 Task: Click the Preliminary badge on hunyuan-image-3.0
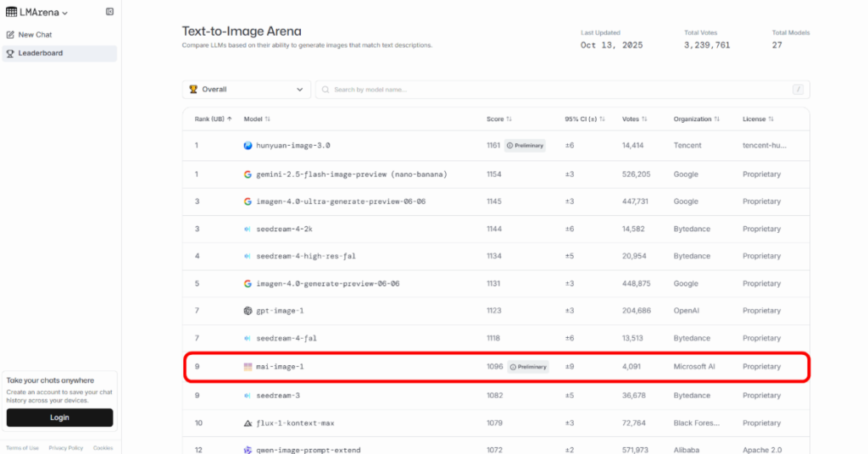click(x=525, y=146)
